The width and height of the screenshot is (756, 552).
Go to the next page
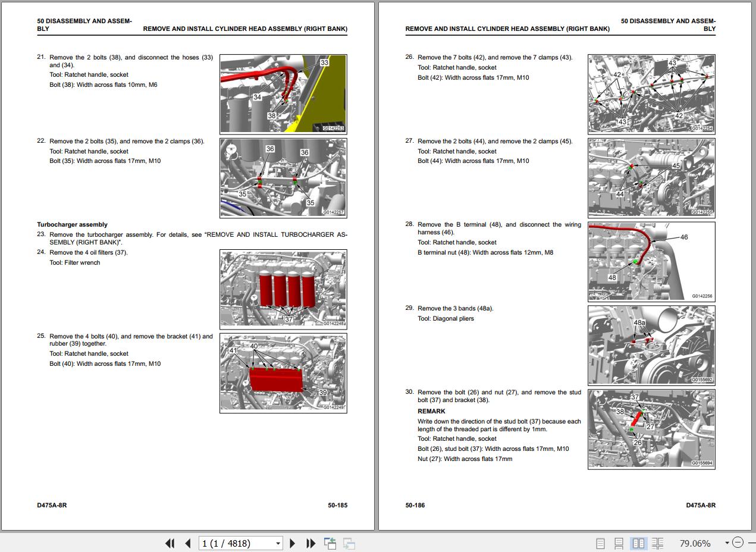(292, 543)
